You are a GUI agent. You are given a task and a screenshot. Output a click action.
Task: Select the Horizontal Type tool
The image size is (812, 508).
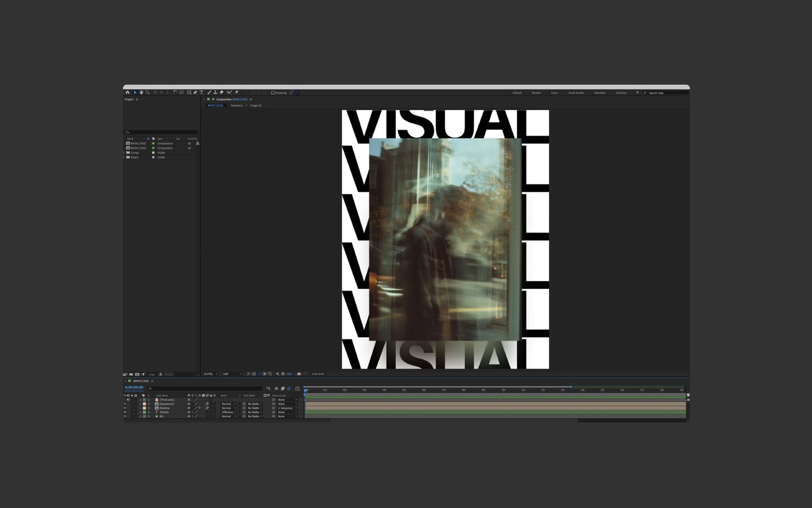coord(201,93)
